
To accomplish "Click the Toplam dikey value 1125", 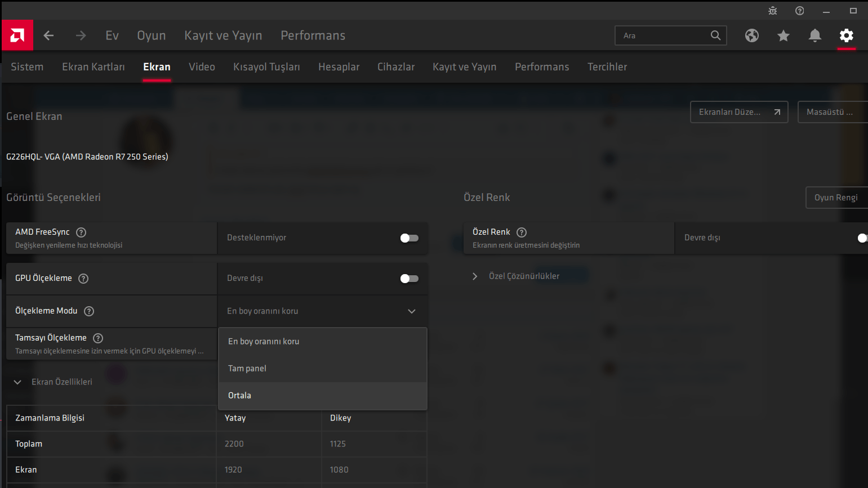I will click(338, 444).
